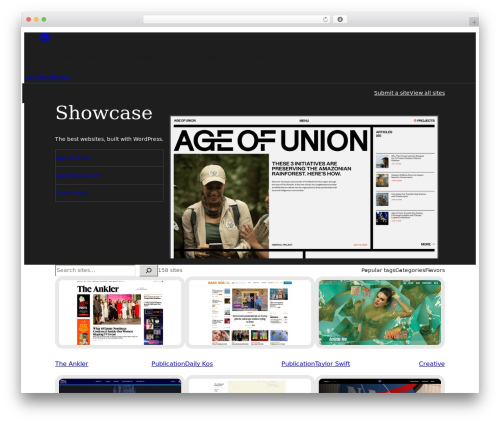Click The Ankler title link
The width and height of the screenshot is (500, 423).
[72, 364]
